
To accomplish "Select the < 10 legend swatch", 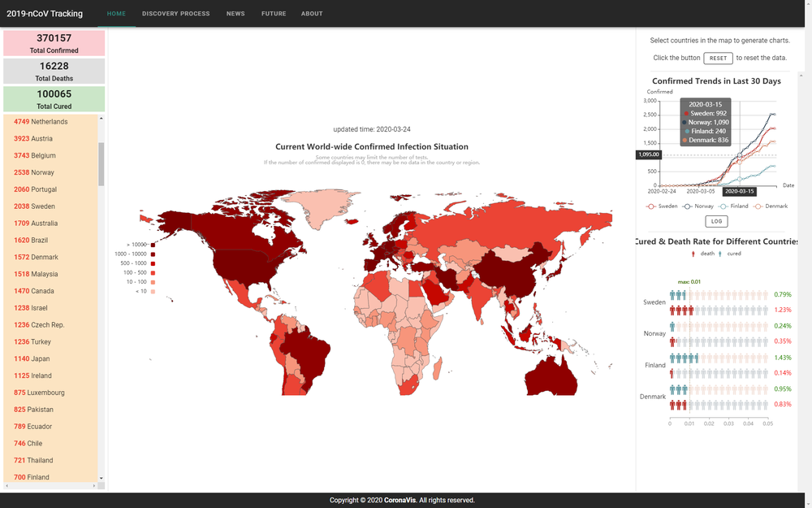I will coord(153,291).
